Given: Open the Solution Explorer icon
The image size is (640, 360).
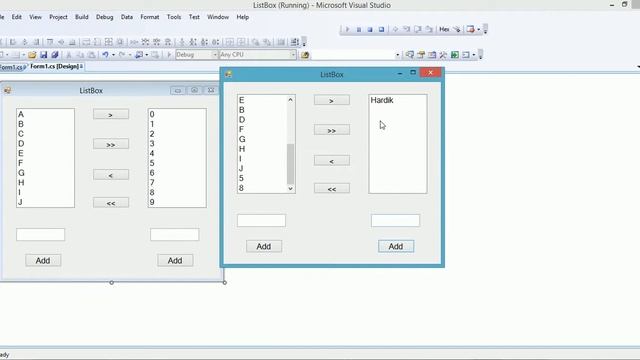Looking at the screenshot, I should point(409,55).
